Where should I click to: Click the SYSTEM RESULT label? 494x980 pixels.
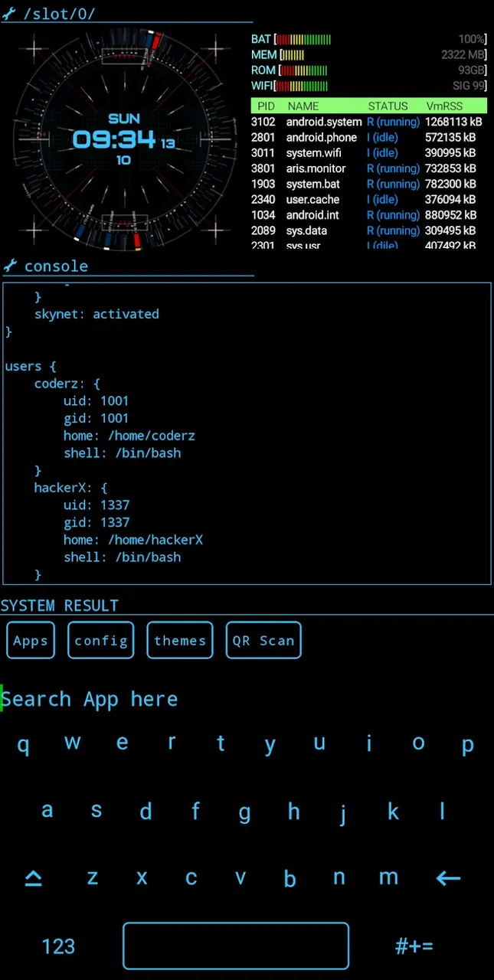click(60, 606)
